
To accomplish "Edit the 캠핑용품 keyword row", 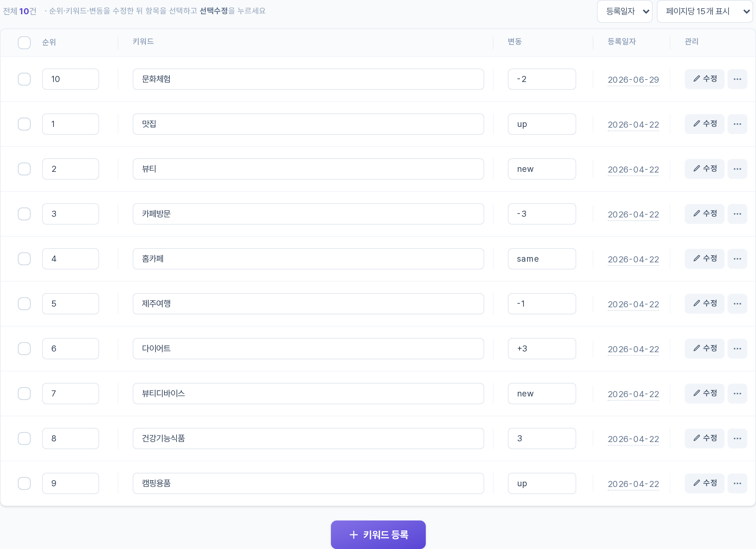I will click(x=704, y=483).
